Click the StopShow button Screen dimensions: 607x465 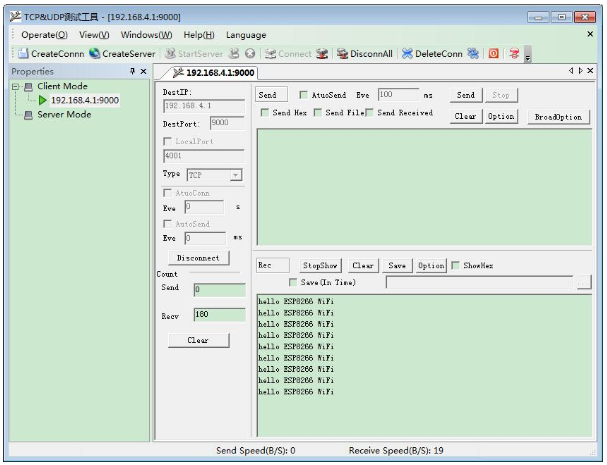pos(320,266)
